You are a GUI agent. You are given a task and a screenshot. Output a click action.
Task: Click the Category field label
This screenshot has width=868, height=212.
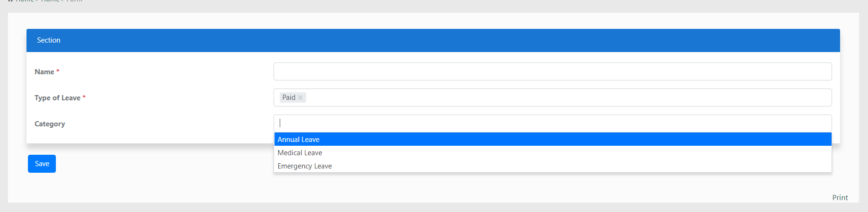point(50,124)
